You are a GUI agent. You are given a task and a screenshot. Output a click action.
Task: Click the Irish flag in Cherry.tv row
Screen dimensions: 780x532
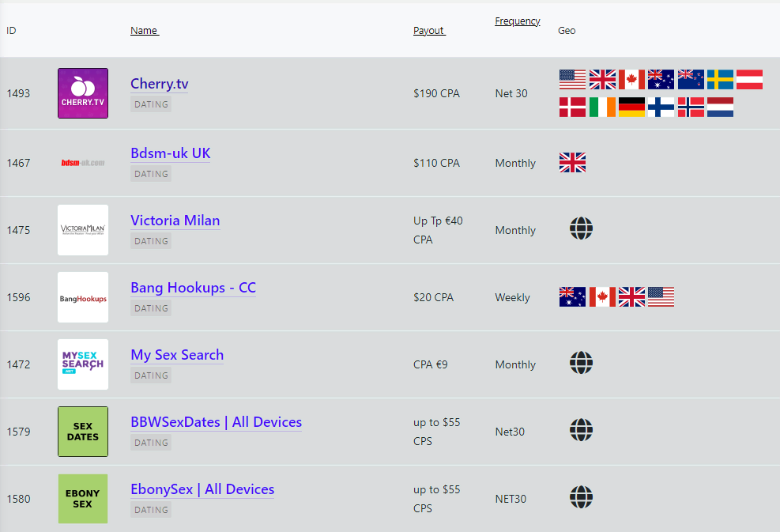pyautogui.click(x=602, y=108)
